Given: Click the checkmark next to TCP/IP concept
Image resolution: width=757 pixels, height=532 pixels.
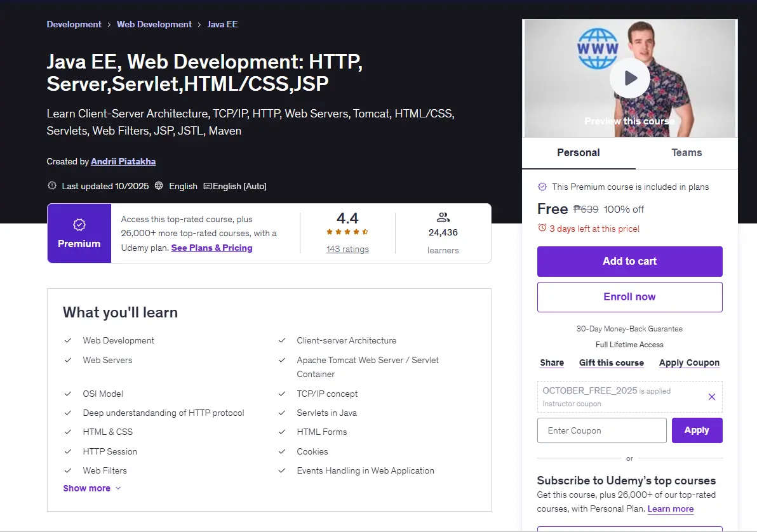Looking at the screenshot, I should click(x=282, y=394).
